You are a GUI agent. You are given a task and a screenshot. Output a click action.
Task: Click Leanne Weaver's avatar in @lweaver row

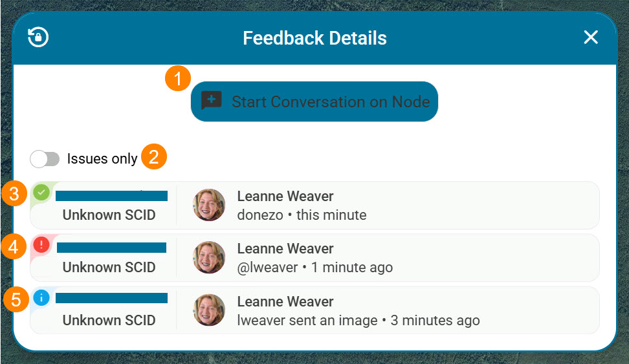[209, 257]
